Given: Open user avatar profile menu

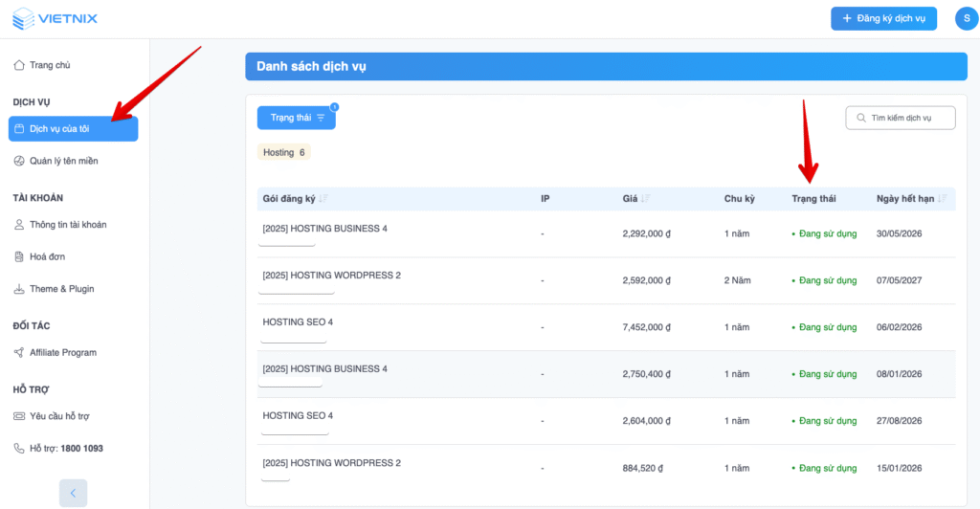Looking at the screenshot, I should pos(966,18).
